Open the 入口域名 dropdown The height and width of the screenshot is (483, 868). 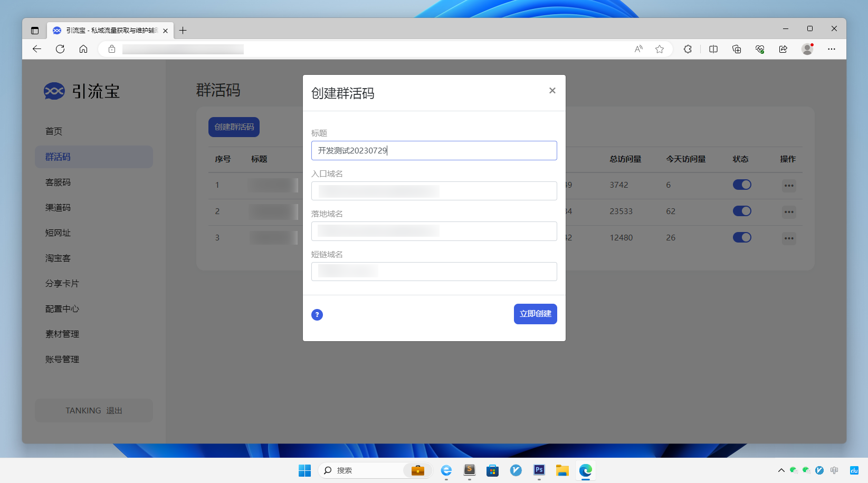[x=434, y=191]
